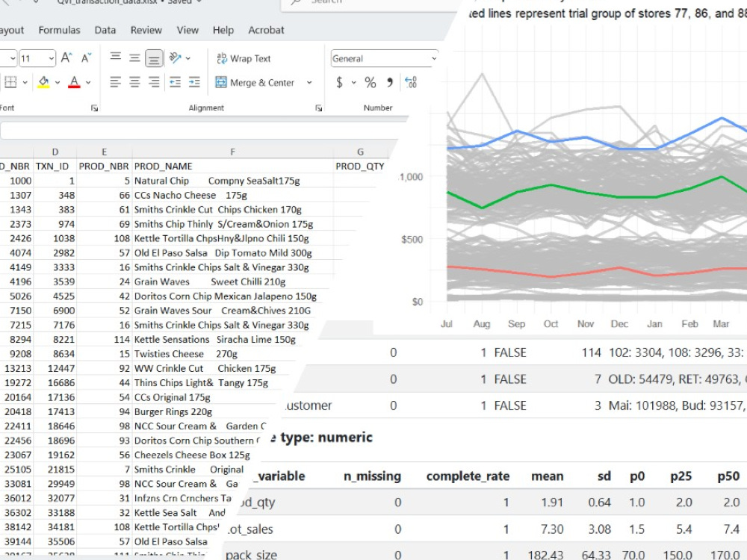Select cell 'Cheezels Cheese Box 125g'
The width and height of the screenshot is (747, 560).
(192, 455)
